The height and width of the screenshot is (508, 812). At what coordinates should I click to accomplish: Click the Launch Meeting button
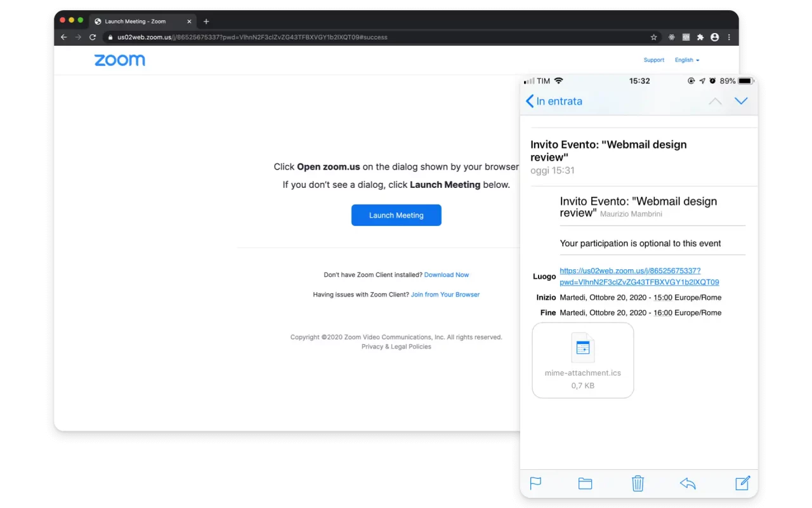tap(396, 215)
